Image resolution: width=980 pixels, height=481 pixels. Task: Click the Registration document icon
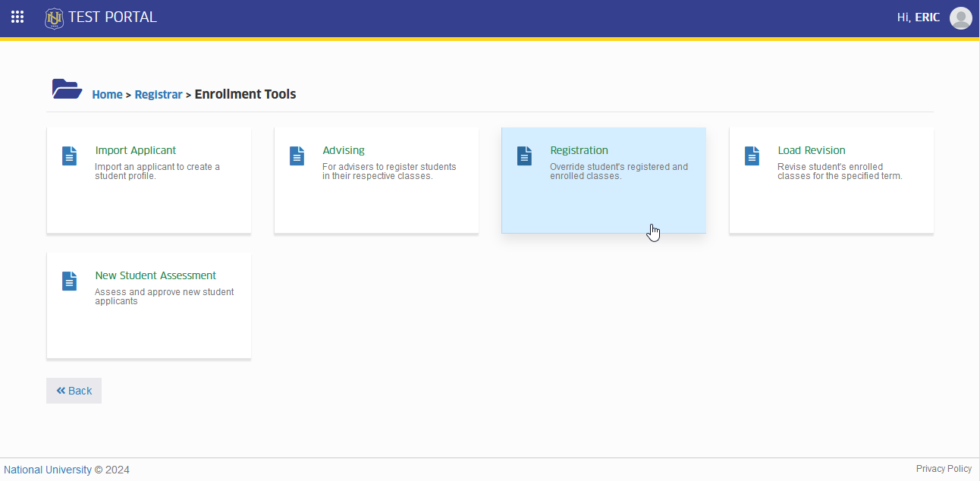(x=524, y=156)
